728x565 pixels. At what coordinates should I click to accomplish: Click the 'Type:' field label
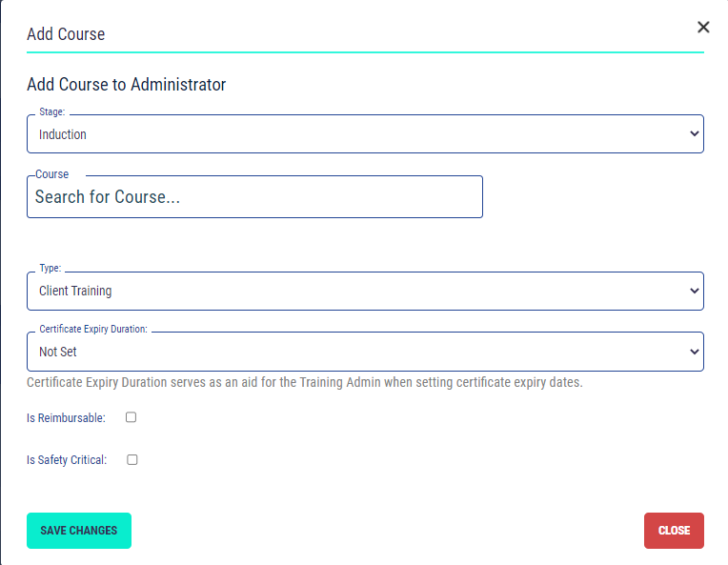[x=51, y=270]
